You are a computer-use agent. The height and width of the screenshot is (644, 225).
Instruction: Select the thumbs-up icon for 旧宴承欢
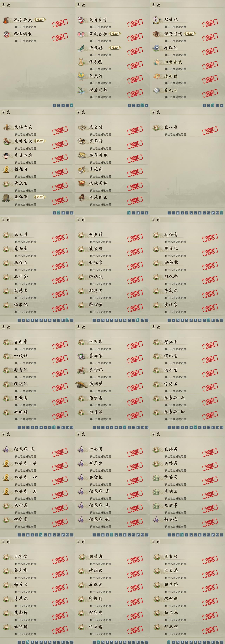156,62
